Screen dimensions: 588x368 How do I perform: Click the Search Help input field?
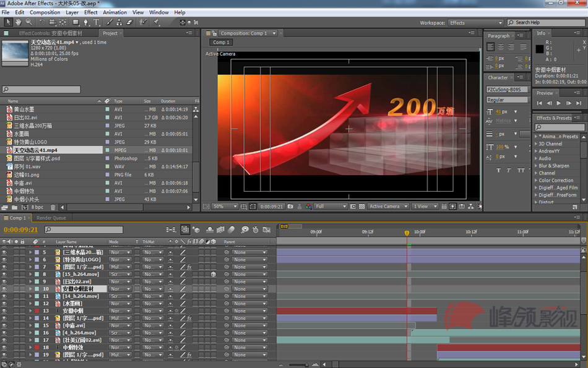547,23
